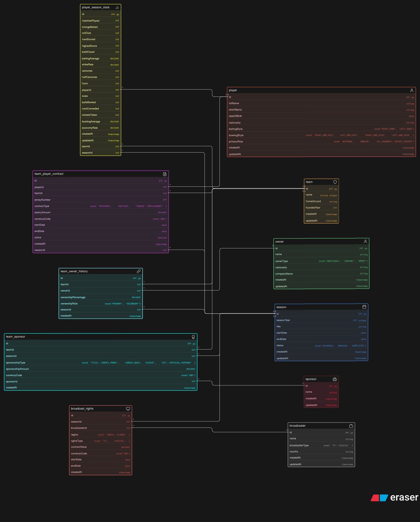420x522 pixels.
Task: Click the award ribbon icon on team_sponsor
Action: (x=193, y=336)
